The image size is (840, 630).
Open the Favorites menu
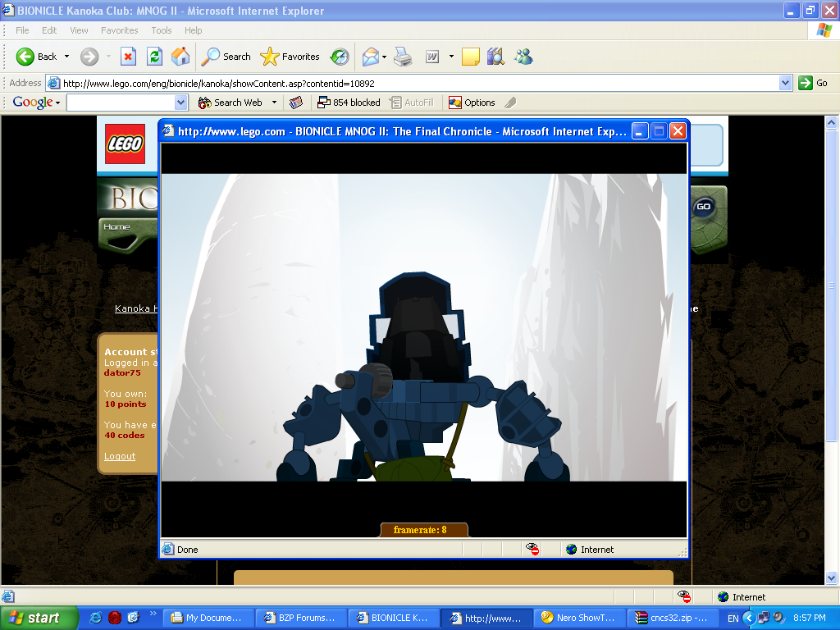point(120,30)
